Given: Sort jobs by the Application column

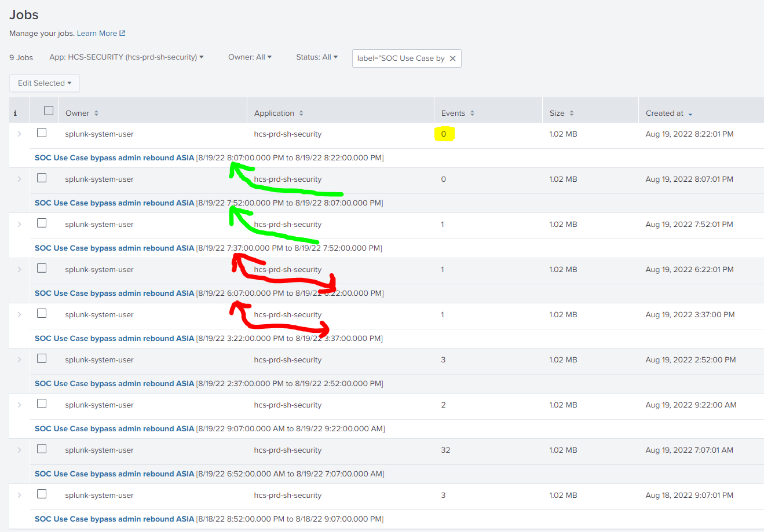Looking at the screenshot, I should point(302,113).
